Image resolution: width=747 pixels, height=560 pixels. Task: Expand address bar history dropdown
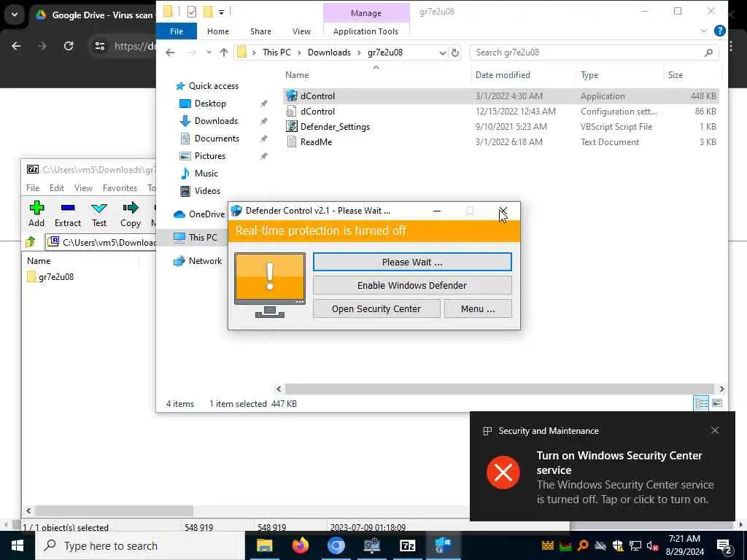click(443, 52)
